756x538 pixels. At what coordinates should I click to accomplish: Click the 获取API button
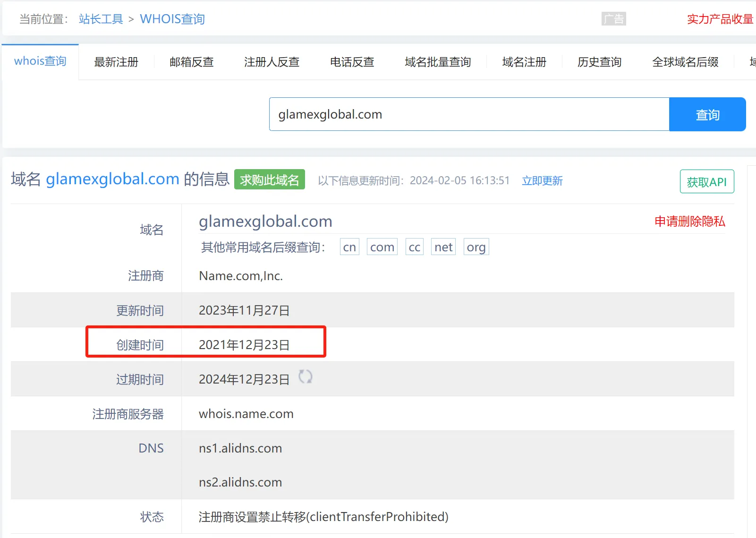point(707,181)
